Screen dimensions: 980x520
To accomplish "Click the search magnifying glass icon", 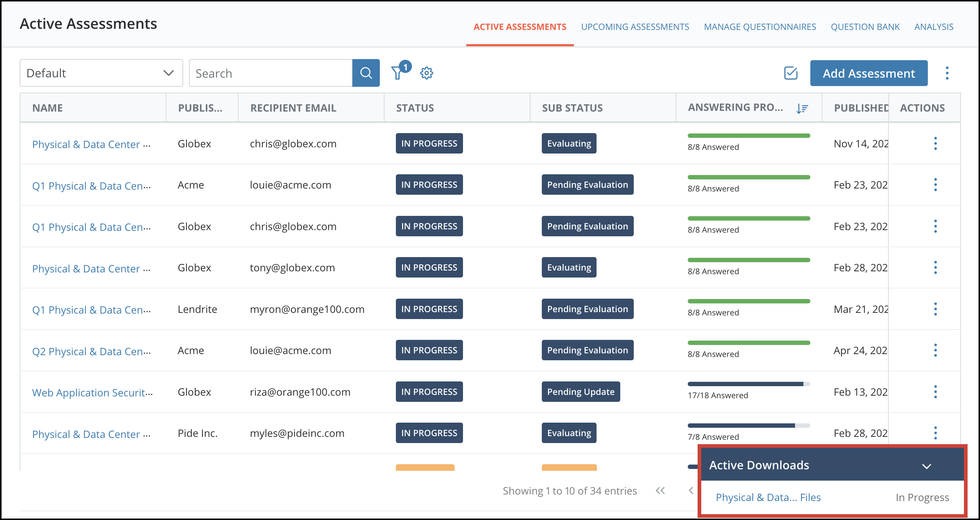I will (x=366, y=72).
